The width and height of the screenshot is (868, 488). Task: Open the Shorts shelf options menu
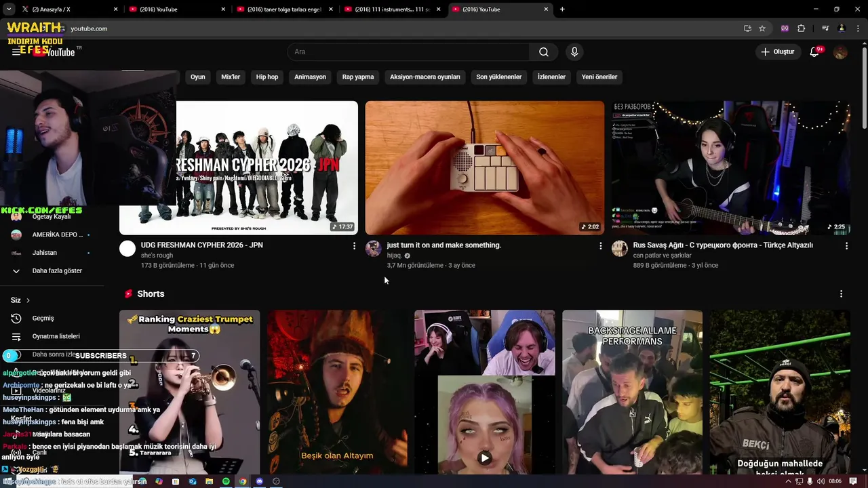pos(841,294)
